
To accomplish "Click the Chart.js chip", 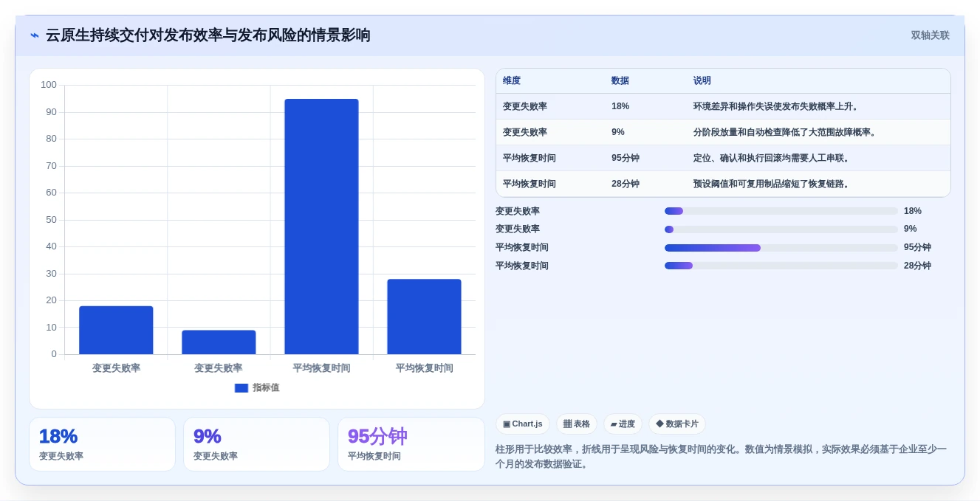I will coord(523,424).
